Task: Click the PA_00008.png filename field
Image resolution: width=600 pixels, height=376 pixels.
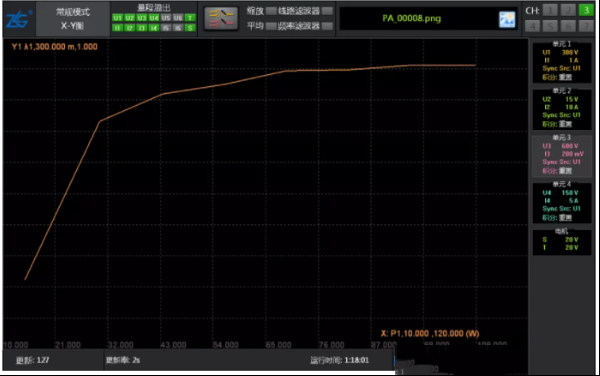Action: pos(411,18)
